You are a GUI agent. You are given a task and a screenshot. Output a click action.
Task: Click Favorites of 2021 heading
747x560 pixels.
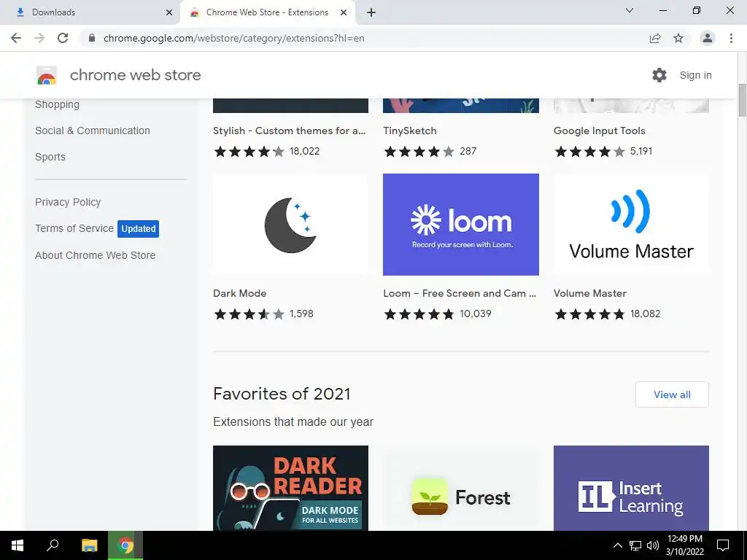pyautogui.click(x=282, y=394)
